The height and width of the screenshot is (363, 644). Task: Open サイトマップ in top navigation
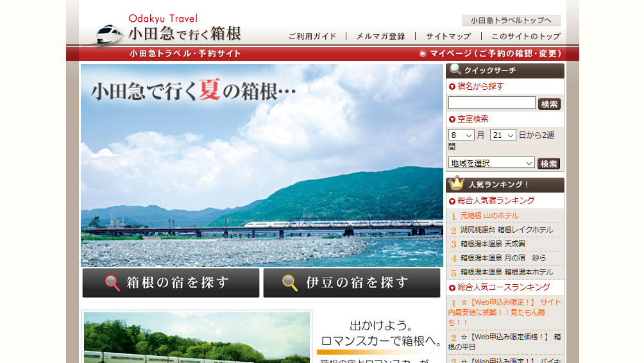point(448,37)
